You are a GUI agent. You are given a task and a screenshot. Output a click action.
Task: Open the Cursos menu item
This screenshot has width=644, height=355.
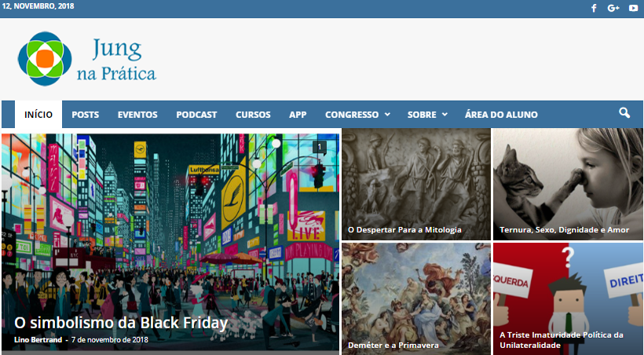point(253,115)
